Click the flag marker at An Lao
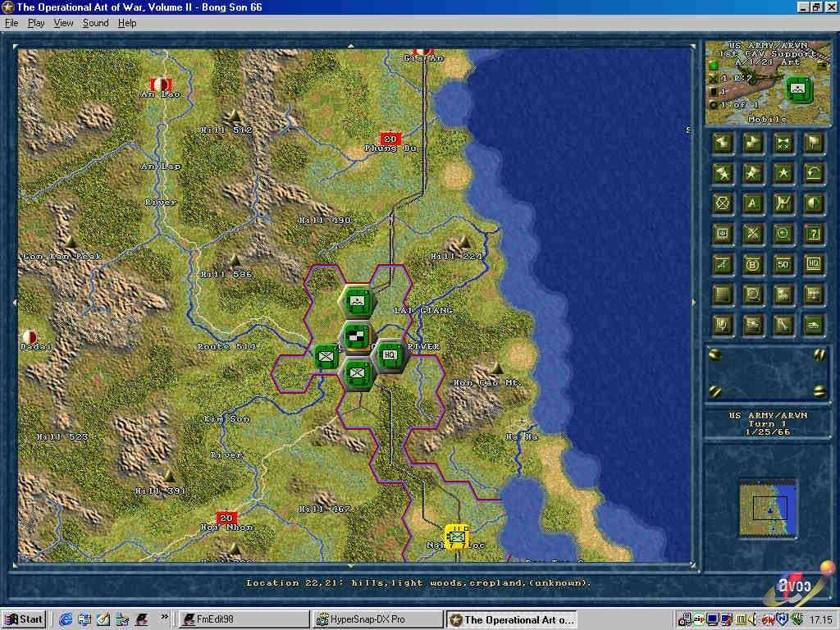The width and height of the screenshot is (840, 630). (x=161, y=84)
